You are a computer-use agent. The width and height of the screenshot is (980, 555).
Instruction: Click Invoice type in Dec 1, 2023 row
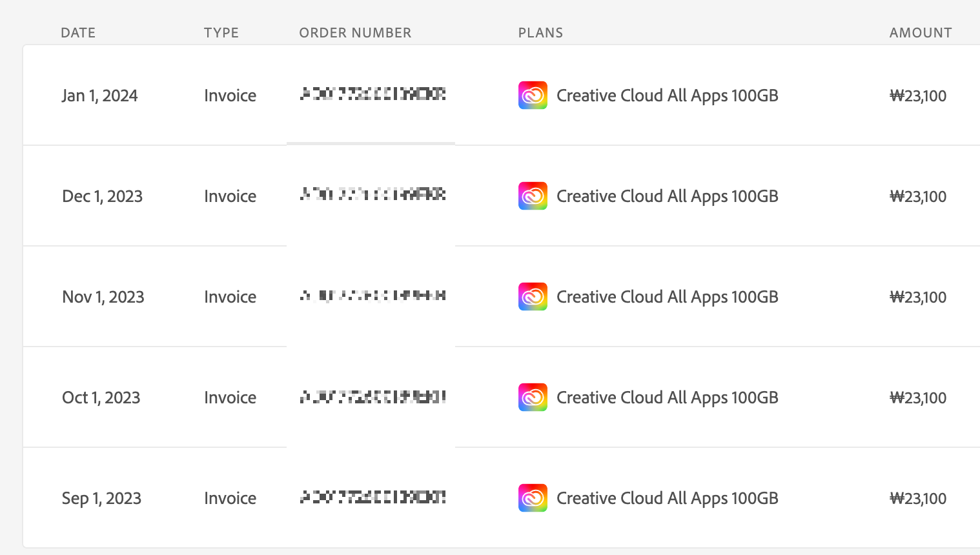tap(230, 196)
